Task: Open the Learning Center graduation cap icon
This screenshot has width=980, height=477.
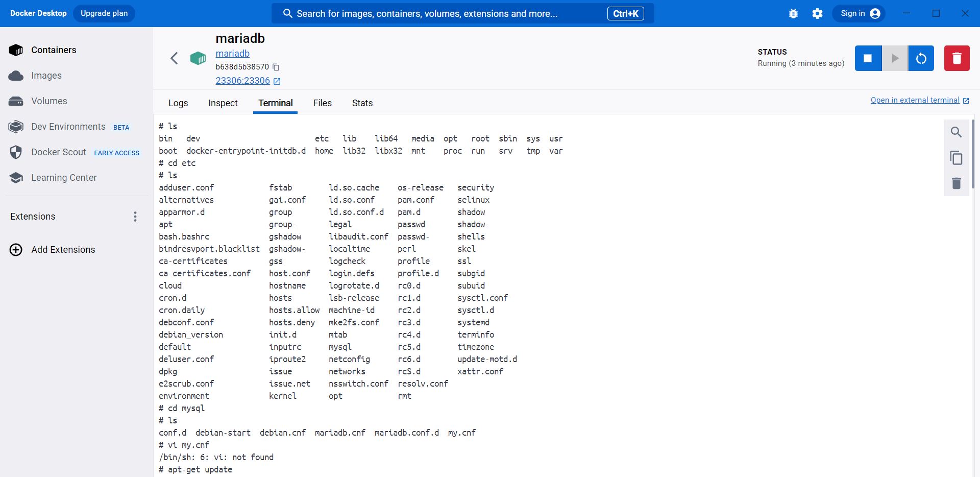Action: [16, 178]
